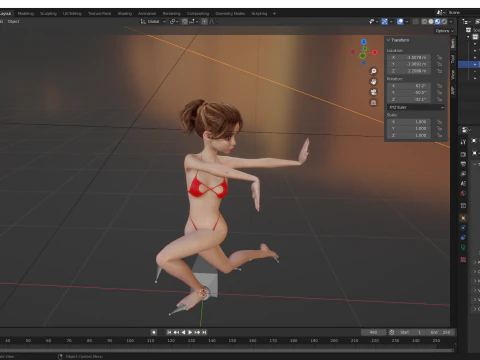Viewport: 480px width, 360px height.
Task: Open the Object menu in viewport header
Action: (13, 21)
